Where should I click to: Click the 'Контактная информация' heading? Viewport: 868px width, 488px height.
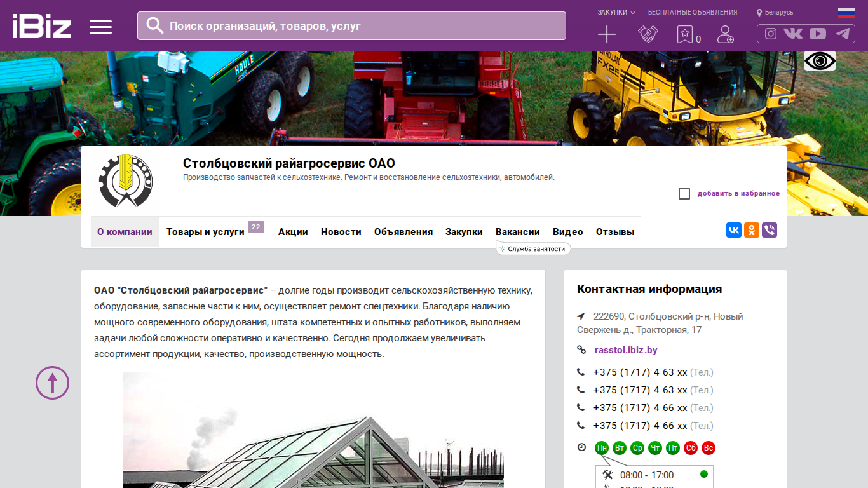coord(649,289)
